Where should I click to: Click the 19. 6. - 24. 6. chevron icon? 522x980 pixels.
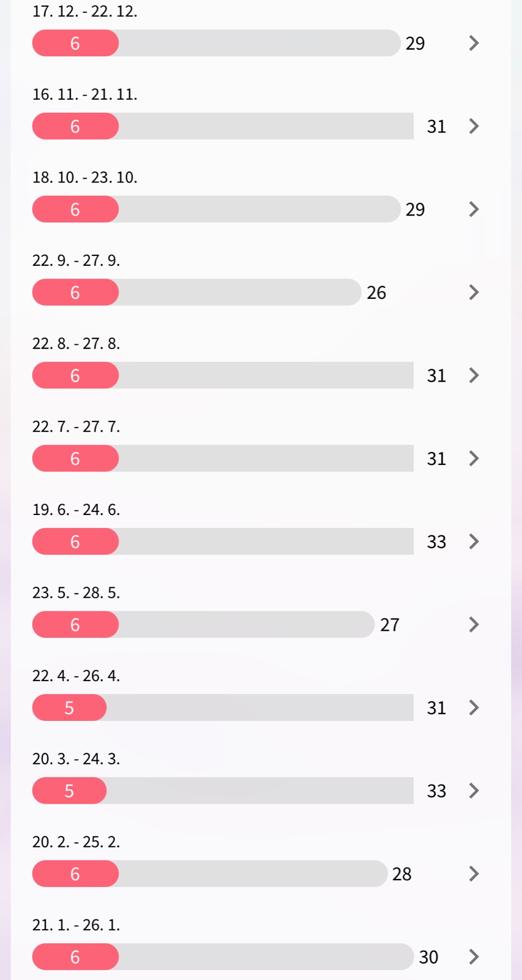coord(473,541)
